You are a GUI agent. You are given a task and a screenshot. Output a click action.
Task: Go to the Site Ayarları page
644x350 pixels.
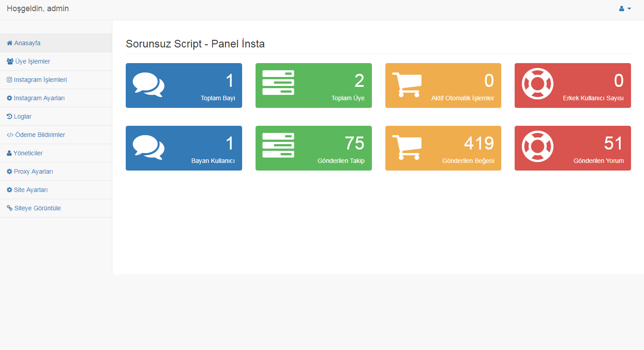click(x=56, y=190)
